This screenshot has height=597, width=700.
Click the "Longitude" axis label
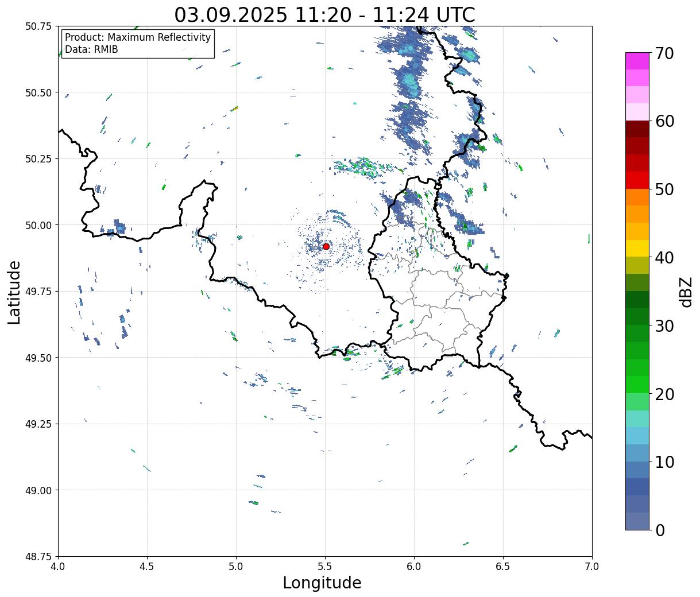pyautogui.click(x=322, y=583)
